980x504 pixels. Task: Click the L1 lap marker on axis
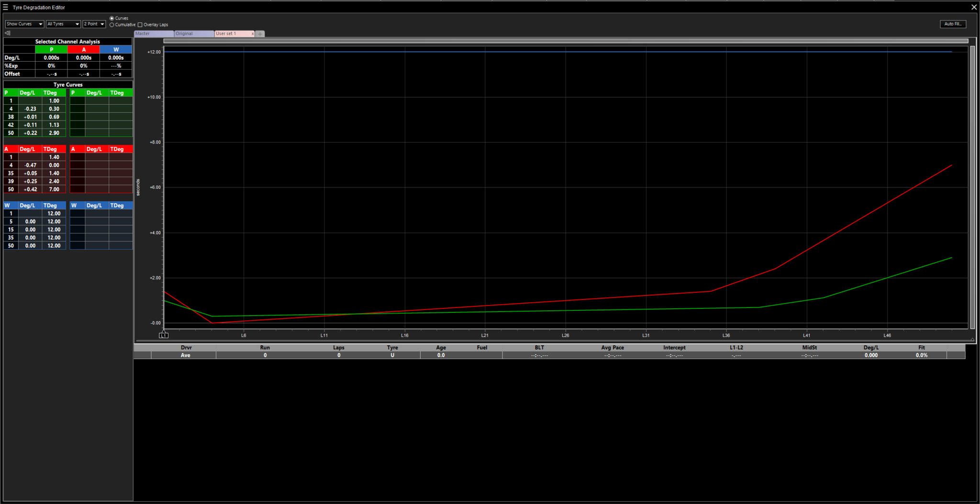coord(164,335)
